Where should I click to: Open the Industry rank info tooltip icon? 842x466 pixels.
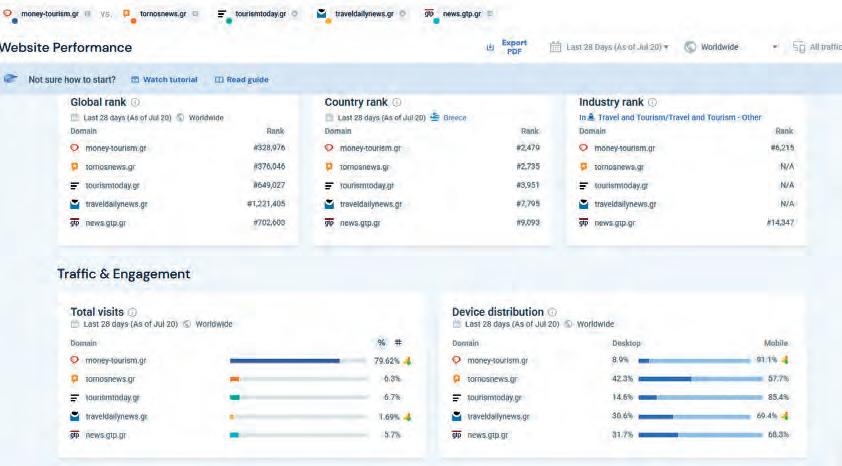[x=652, y=102]
